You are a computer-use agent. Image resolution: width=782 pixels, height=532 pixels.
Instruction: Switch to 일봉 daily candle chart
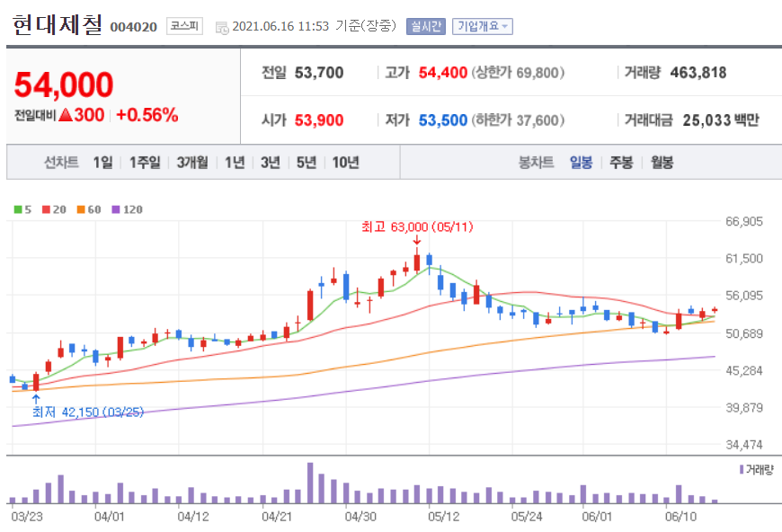(x=581, y=162)
